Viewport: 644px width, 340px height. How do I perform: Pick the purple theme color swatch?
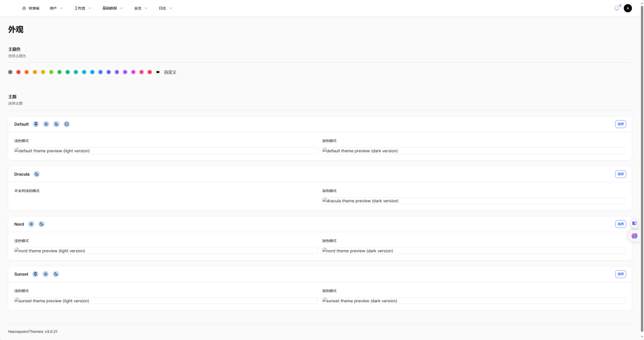[125, 72]
